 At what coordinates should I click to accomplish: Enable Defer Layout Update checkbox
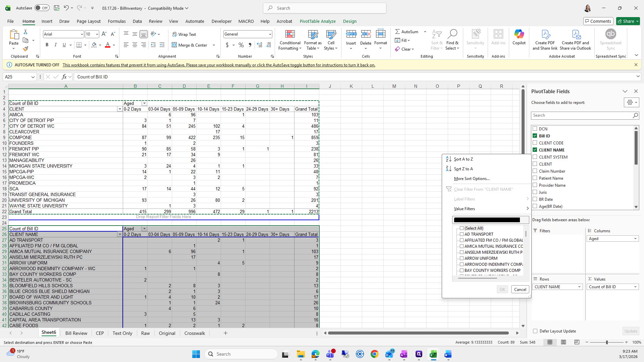pyautogui.click(x=535, y=331)
